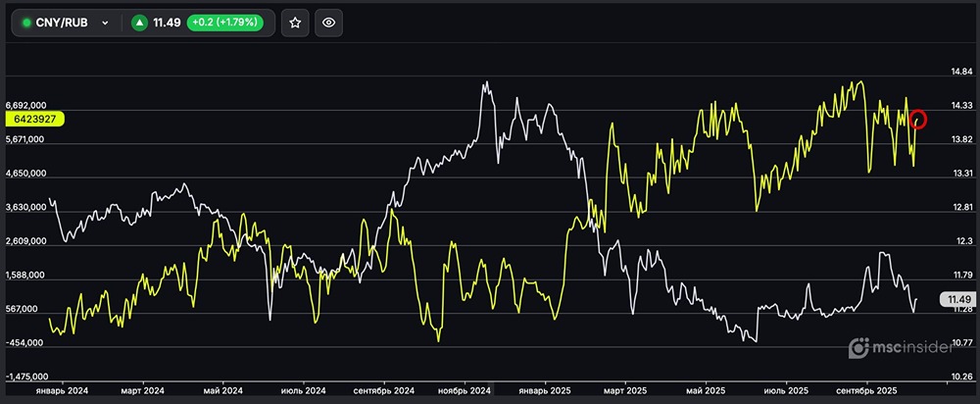Toggle the eye visibility button

(x=328, y=23)
